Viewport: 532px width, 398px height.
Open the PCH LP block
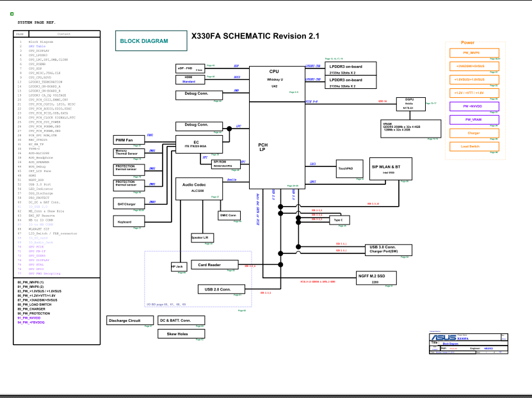coord(262,147)
